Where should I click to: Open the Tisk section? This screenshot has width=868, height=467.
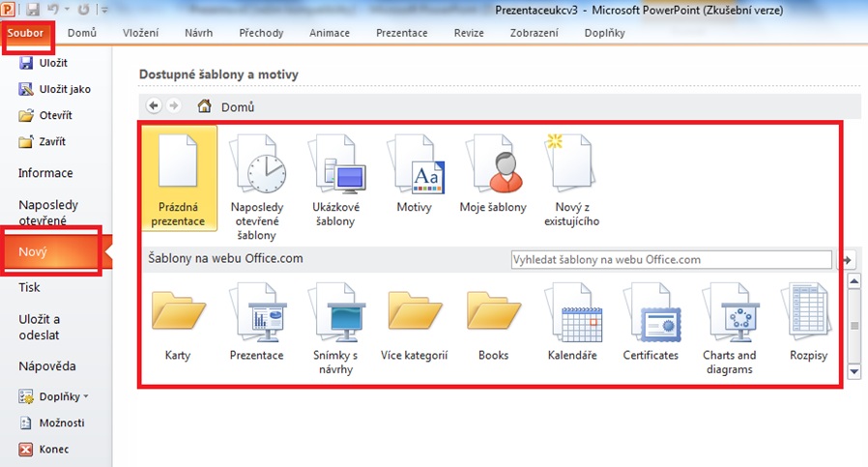tap(29, 287)
